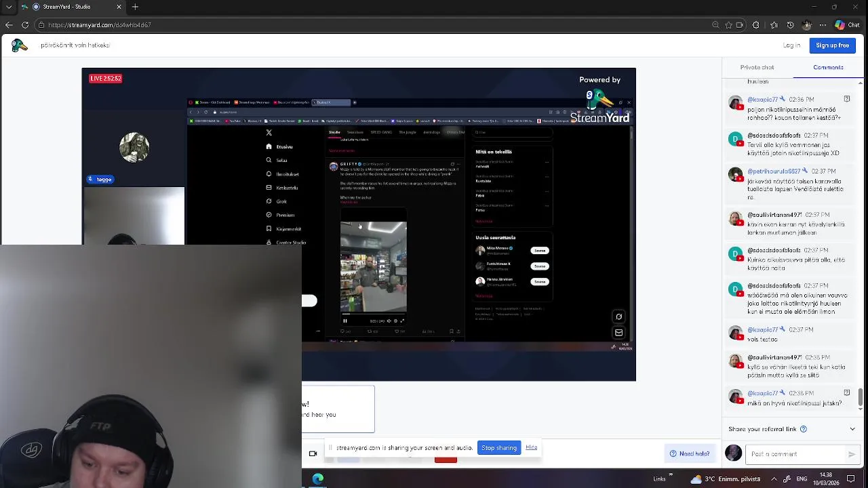Viewport: 868px width, 488px height.
Task: Click the StreamYard duck logo
Action: point(19,45)
